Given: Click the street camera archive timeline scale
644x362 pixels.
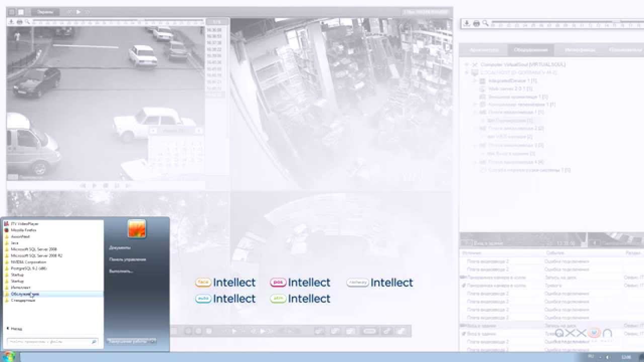Looking at the screenshot, I should [x=118, y=22].
